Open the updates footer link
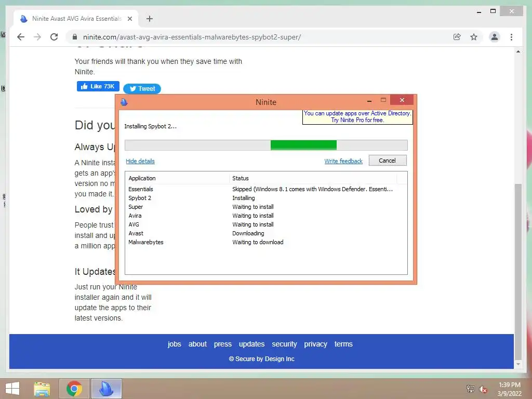 (252, 344)
